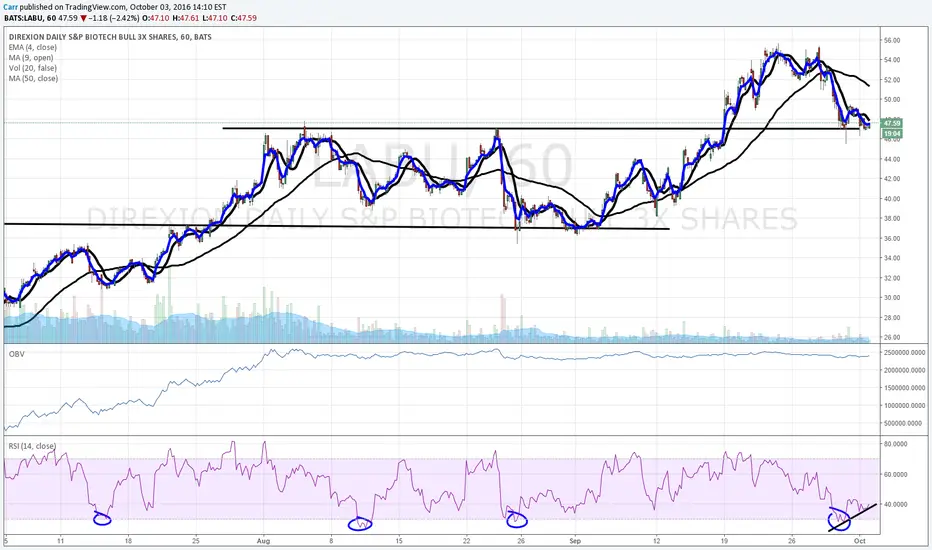Click the 40.0000 RSI axis value
Image resolution: width=932 pixels, height=550 pixels.
[895, 504]
